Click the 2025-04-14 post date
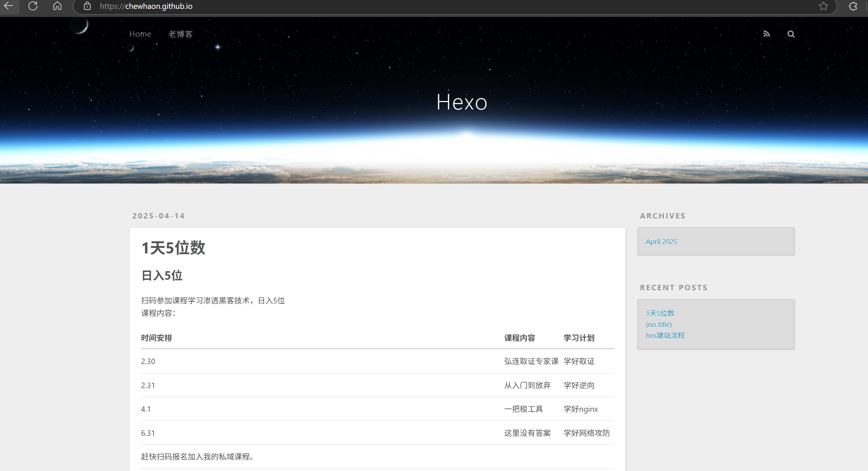 (159, 216)
